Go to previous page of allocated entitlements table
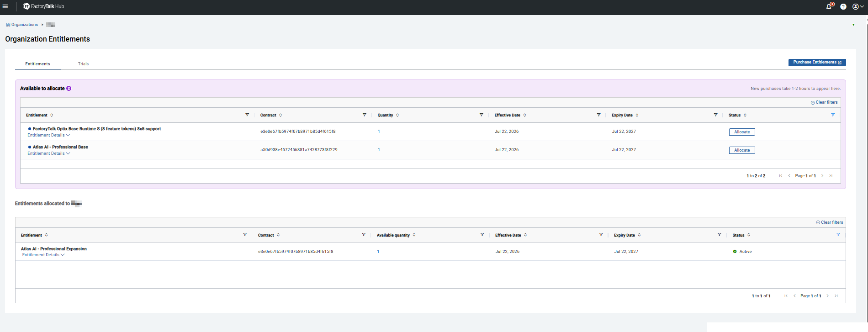The image size is (868, 332). 794,296
